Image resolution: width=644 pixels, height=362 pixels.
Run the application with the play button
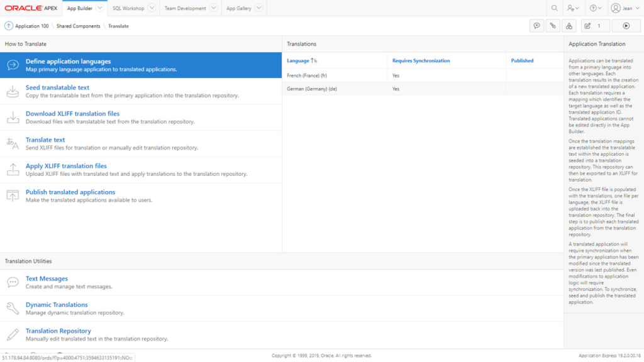626,26
